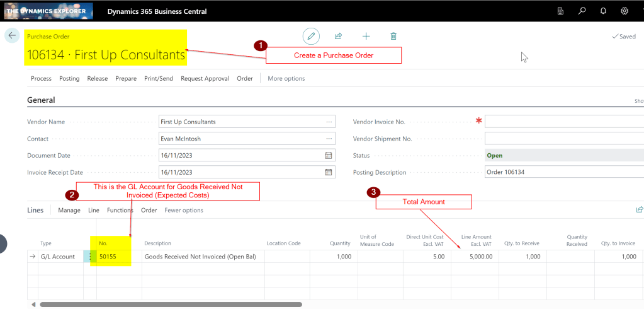Click More options in action bar

coord(286,79)
